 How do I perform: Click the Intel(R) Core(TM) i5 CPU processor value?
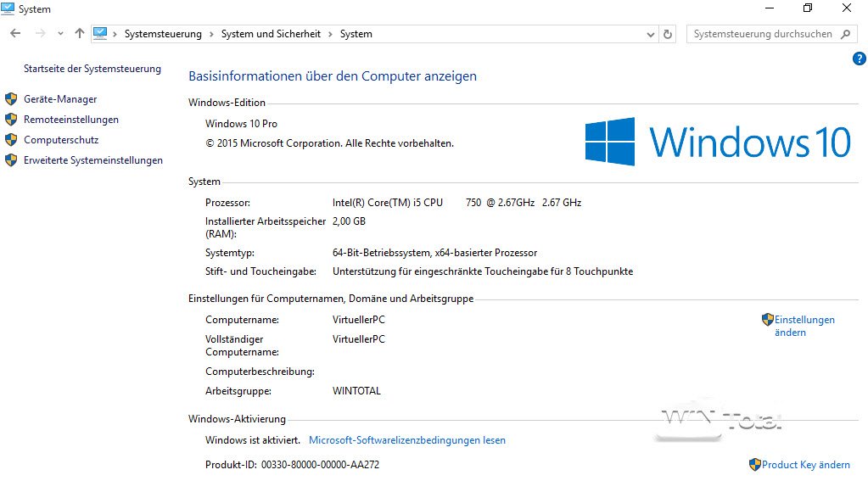(456, 203)
